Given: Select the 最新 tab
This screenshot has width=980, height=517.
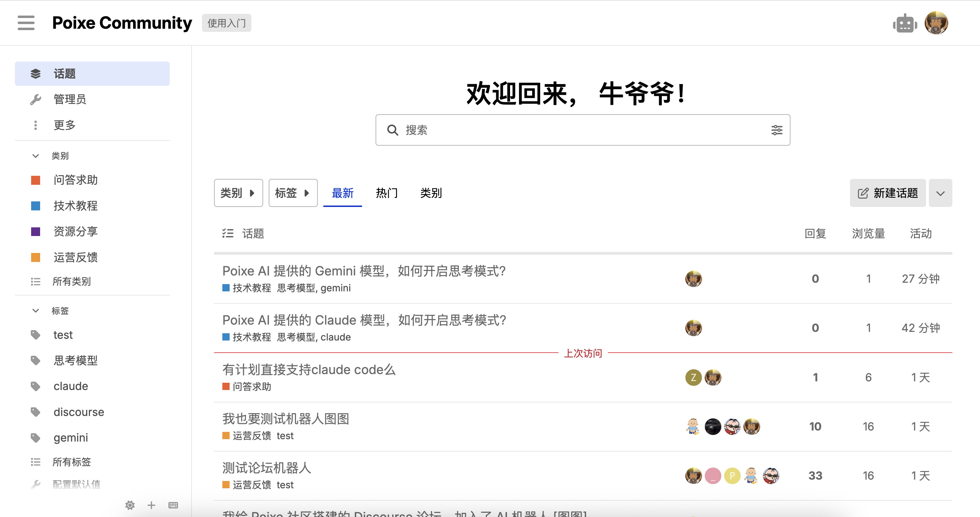Looking at the screenshot, I should tap(342, 193).
